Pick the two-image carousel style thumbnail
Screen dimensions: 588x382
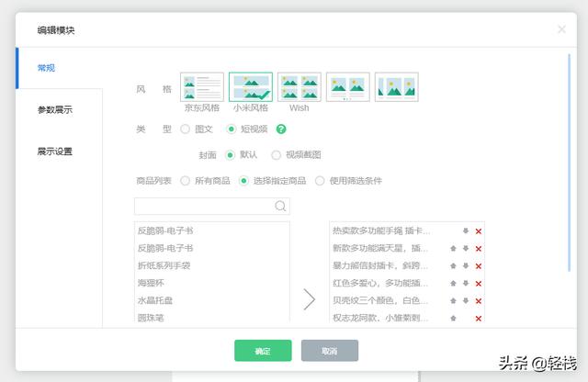348,87
